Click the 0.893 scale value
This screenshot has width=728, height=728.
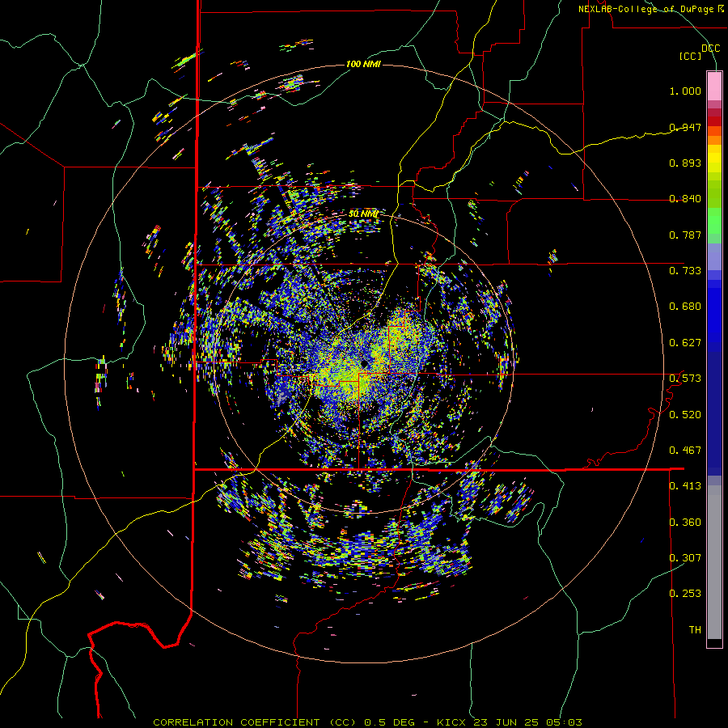point(685,163)
